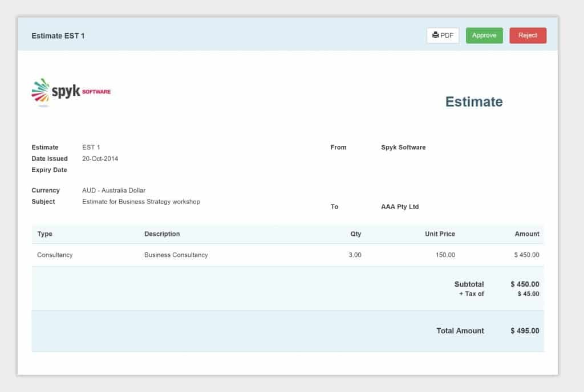Click the Estimate heading on the document
Image resolution: width=584 pixels, height=392 pixels.
click(474, 102)
